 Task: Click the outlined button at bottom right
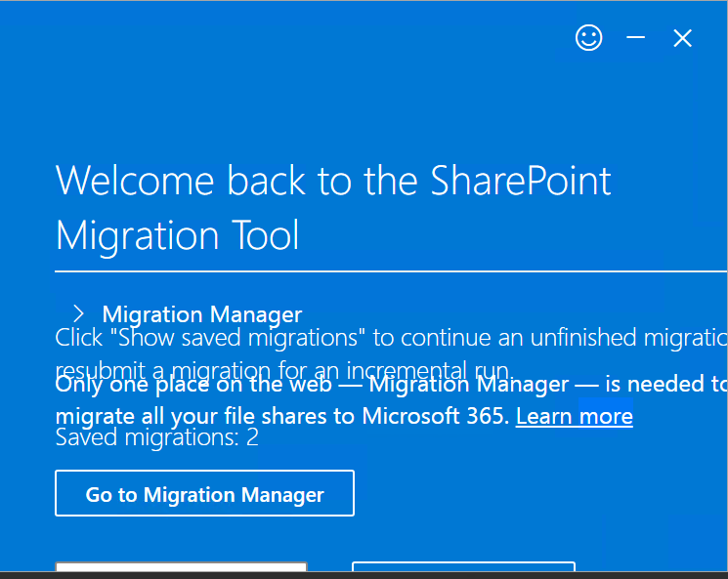click(464, 567)
